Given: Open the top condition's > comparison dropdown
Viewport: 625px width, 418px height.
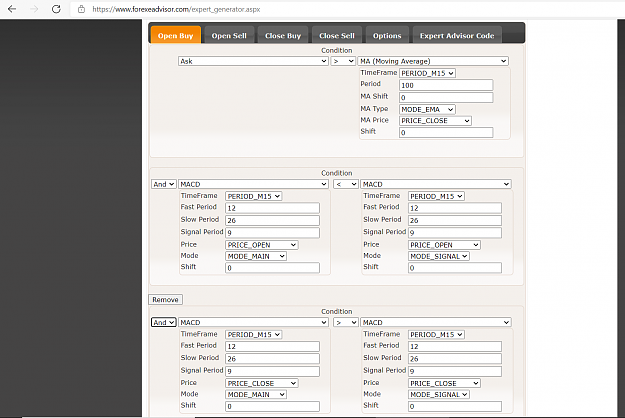Looking at the screenshot, I should tap(343, 61).
